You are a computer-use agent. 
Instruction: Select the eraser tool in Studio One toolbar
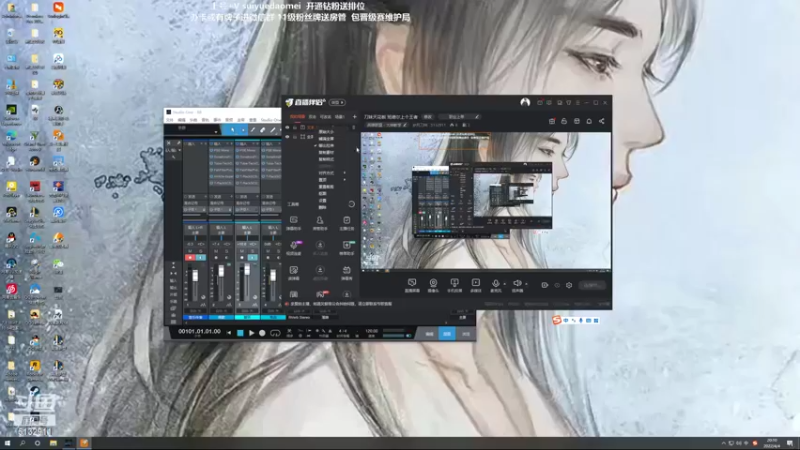click(x=263, y=130)
